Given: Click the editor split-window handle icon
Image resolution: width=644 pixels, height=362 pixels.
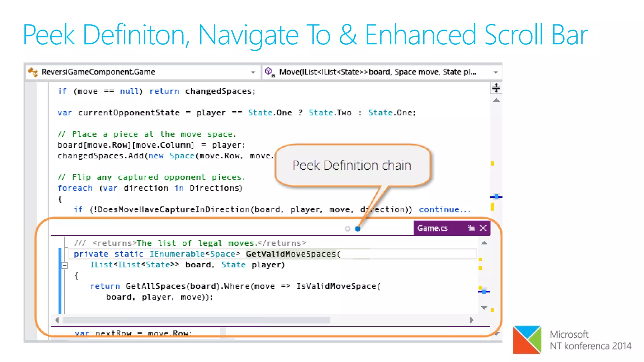Looking at the screenshot, I should 496,88.
